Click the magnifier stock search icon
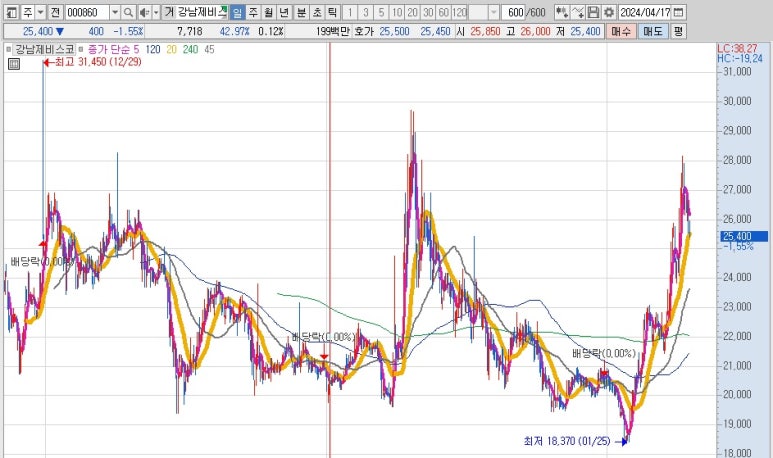 point(128,12)
